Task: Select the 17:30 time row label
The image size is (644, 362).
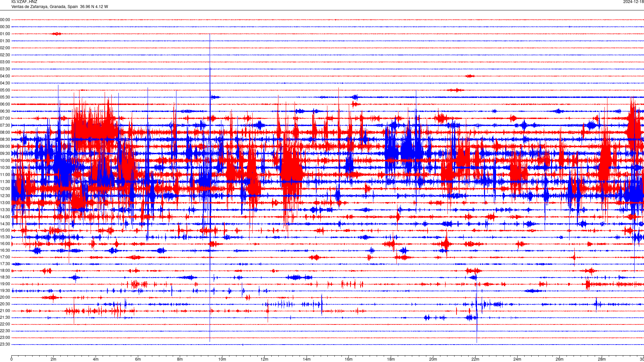Action: click(5, 264)
